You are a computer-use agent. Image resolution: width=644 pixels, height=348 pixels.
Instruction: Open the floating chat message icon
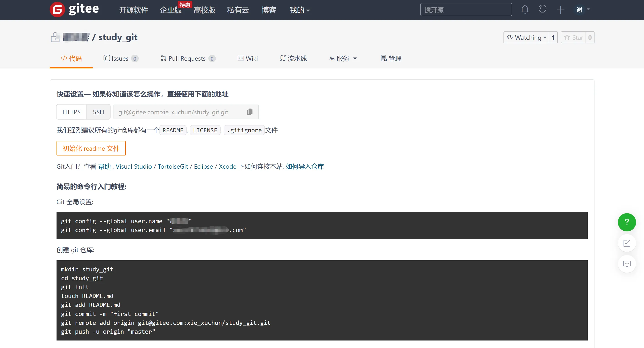(627, 264)
